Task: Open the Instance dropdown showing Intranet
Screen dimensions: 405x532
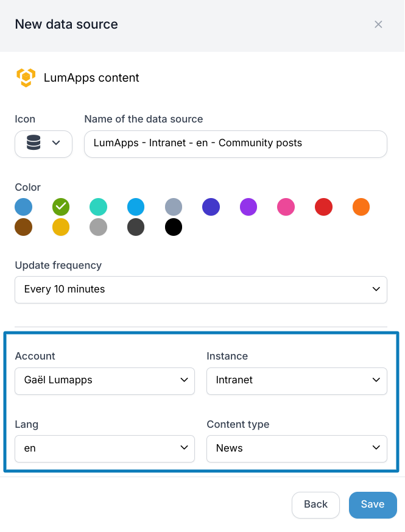Action: 297,381
